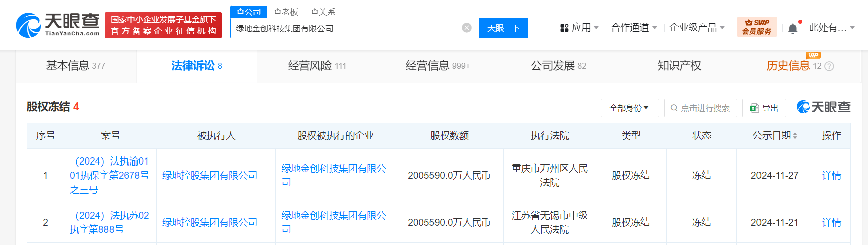
Task: Click the 江苏省无锡市中级人民法院 cell
Action: 550,222
